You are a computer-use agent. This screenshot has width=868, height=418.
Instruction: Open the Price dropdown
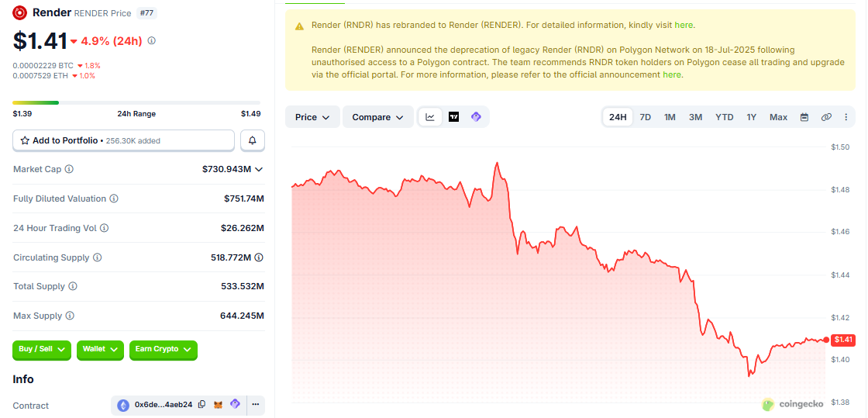[312, 117]
